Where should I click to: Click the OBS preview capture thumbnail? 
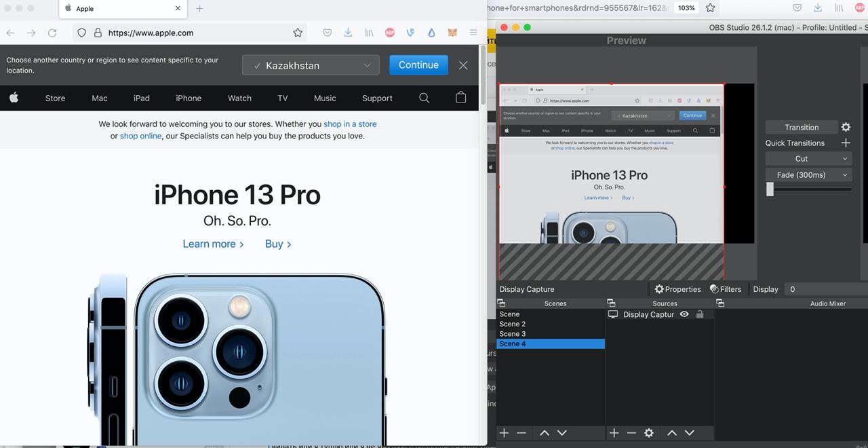pos(612,164)
